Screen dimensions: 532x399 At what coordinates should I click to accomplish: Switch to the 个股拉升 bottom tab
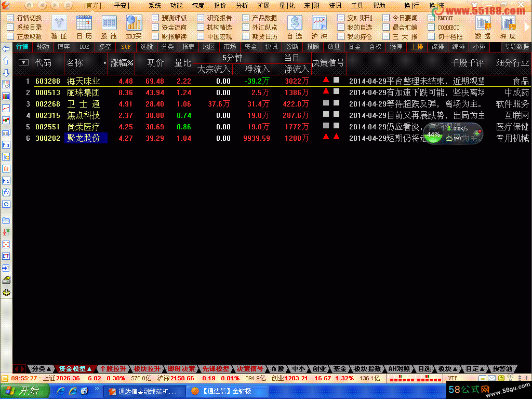(x=112, y=369)
